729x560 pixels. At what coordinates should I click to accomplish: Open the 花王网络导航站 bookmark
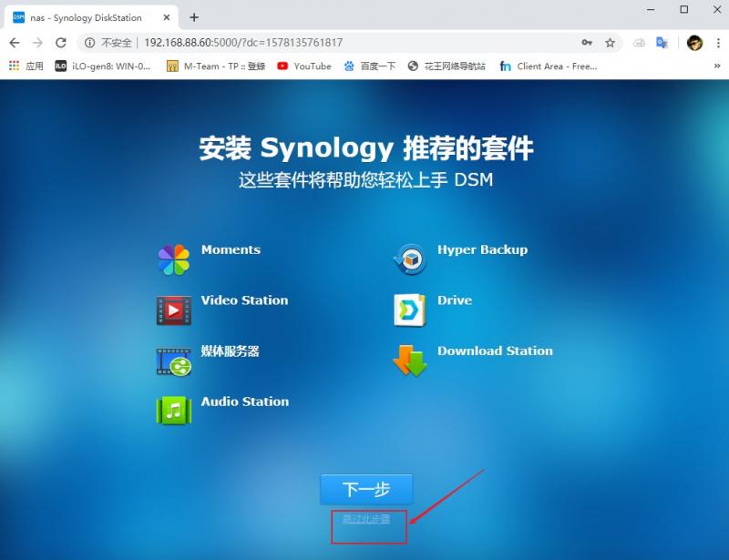click(447, 66)
